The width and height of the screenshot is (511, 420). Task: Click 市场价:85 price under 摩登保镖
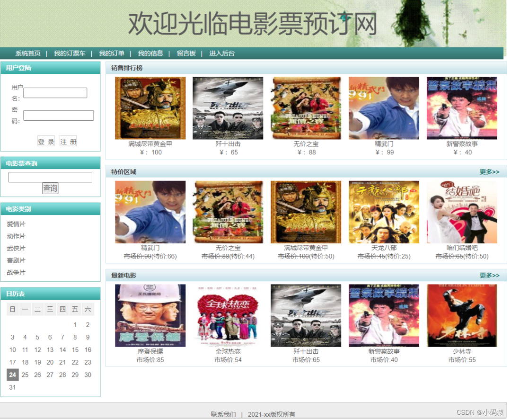click(x=150, y=360)
